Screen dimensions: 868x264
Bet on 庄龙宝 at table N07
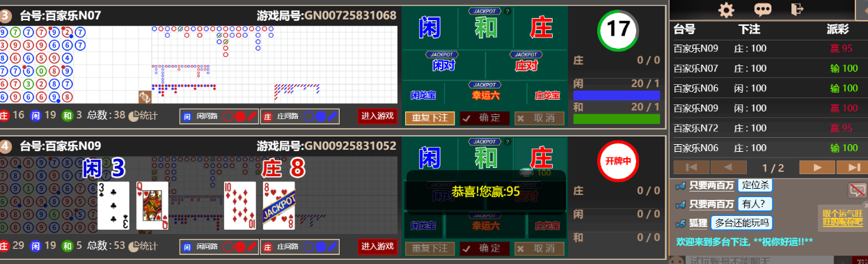tap(547, 95)
